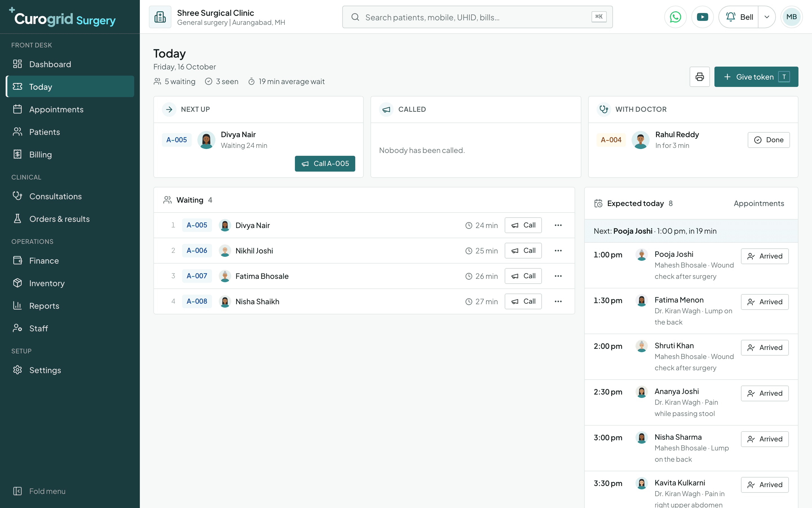Click the Waiting section people icon

pos(167,200)
